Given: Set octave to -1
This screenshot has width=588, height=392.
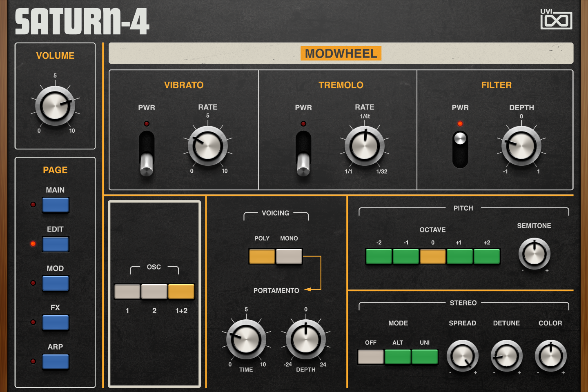Looking at the screenshot, I should click(406, 256).
